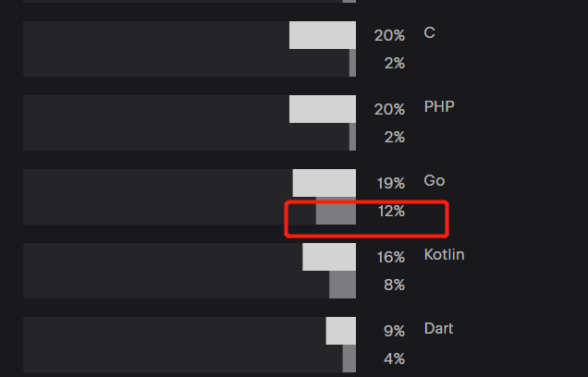Select the highlighted 12% value for Go
The image size is (588, 377).
coord(391,212)
